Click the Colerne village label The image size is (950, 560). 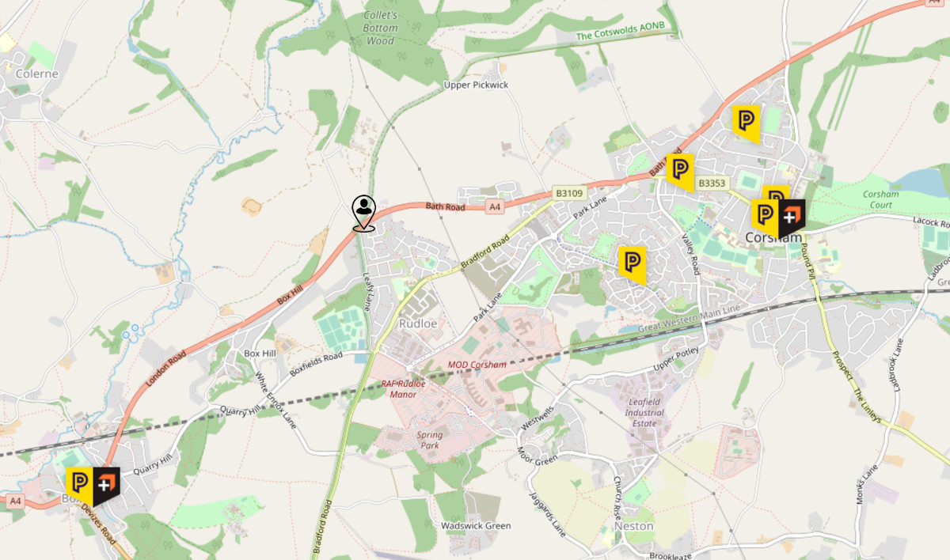pos(37,74)
